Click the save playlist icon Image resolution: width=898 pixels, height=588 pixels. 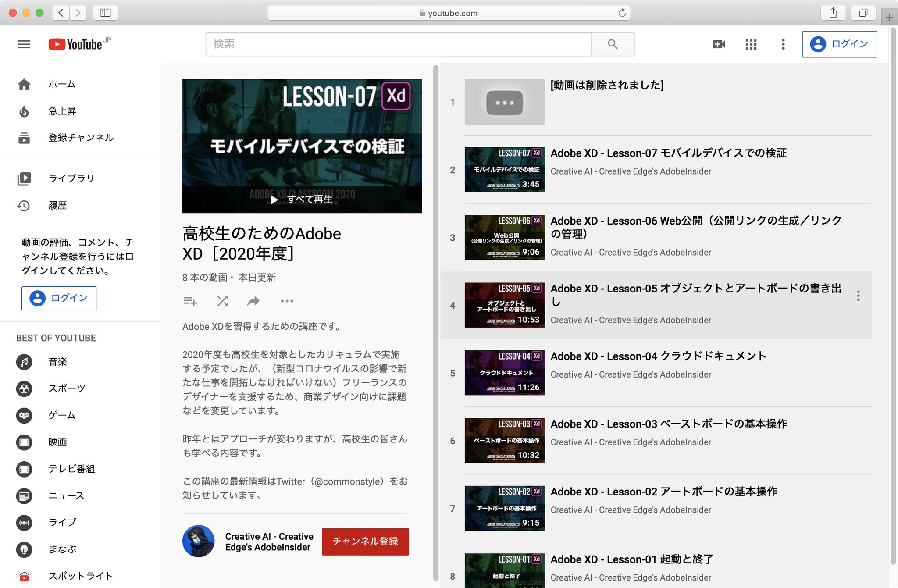191,301
